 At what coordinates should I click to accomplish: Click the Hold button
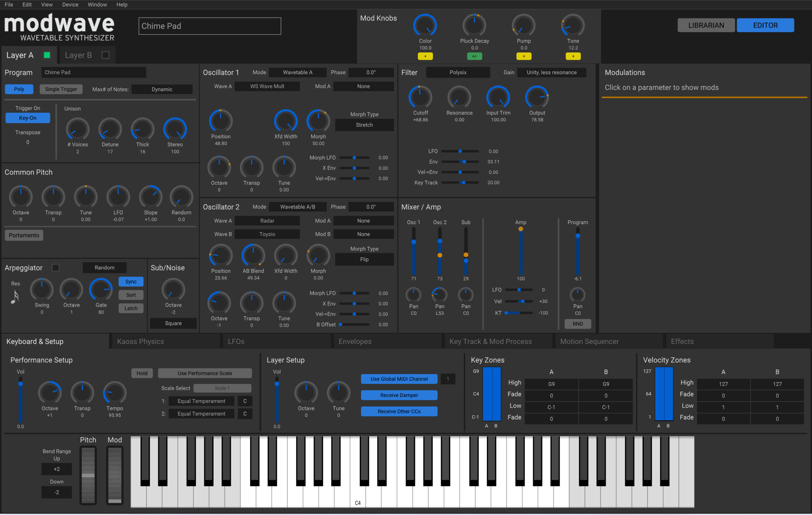[142, 373]
